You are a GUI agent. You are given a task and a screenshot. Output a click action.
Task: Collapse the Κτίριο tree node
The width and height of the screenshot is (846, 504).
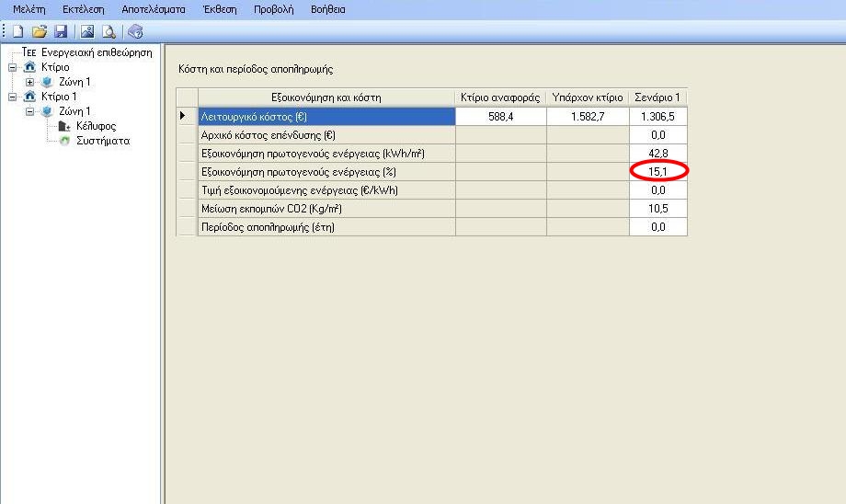13,67
